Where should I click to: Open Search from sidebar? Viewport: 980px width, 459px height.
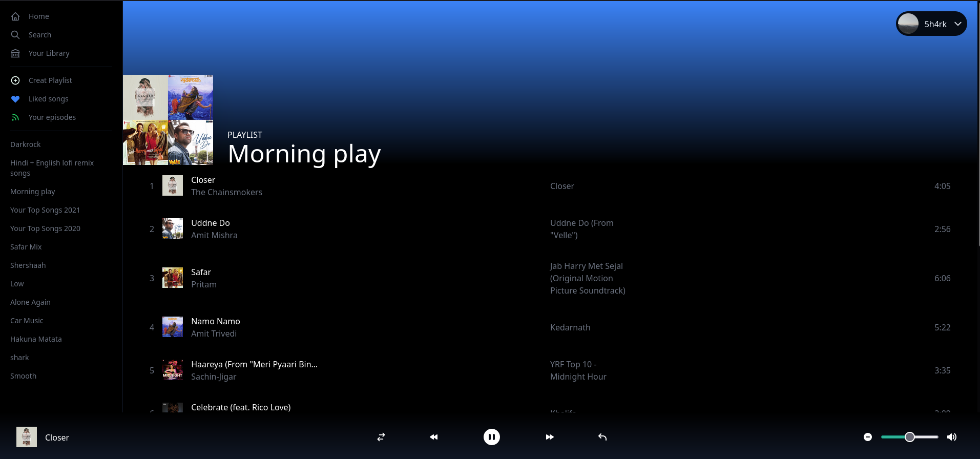[40, 35]
